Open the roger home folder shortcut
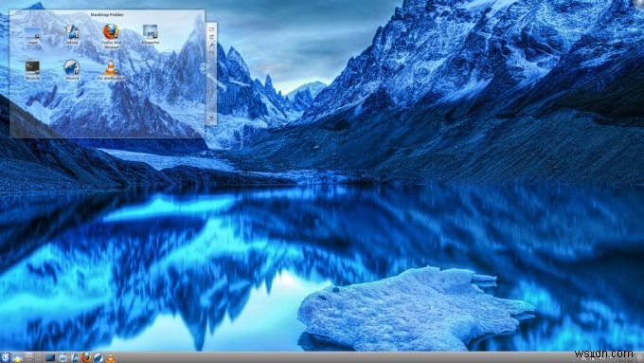Viewport: 644px width, 363px height. click(32, 34)
